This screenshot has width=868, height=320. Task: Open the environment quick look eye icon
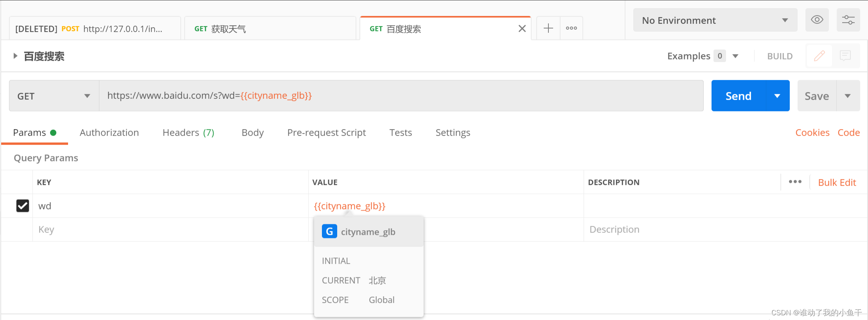817,20
